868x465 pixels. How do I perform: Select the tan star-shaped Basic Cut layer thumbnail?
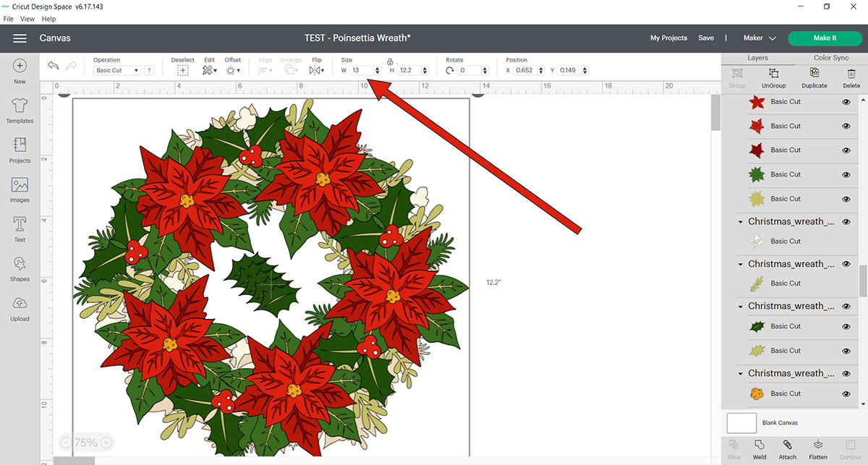click(757, 199)
